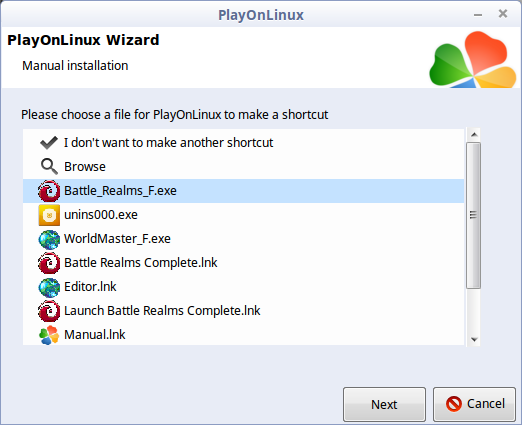Screen dimensions: 522x425
Task: Close the PlayOnLinux wizard window
Action: [503, 14]
